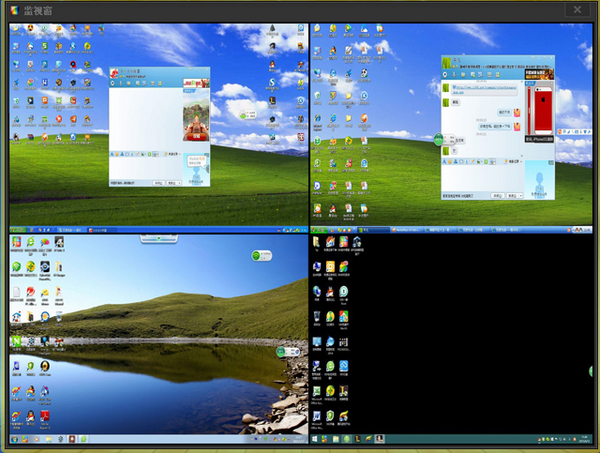Screen dimensions: 600x453
Task: Start a video call in top-right QQ chat
Action: click(445, 74)
